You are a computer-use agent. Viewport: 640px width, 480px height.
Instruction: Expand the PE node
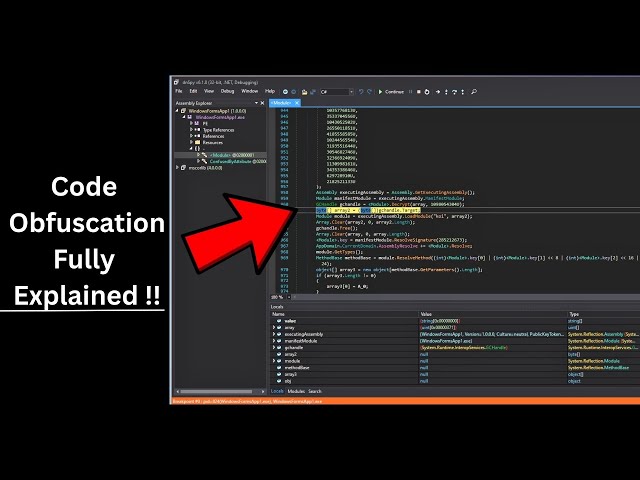click(x=191, y=123)
